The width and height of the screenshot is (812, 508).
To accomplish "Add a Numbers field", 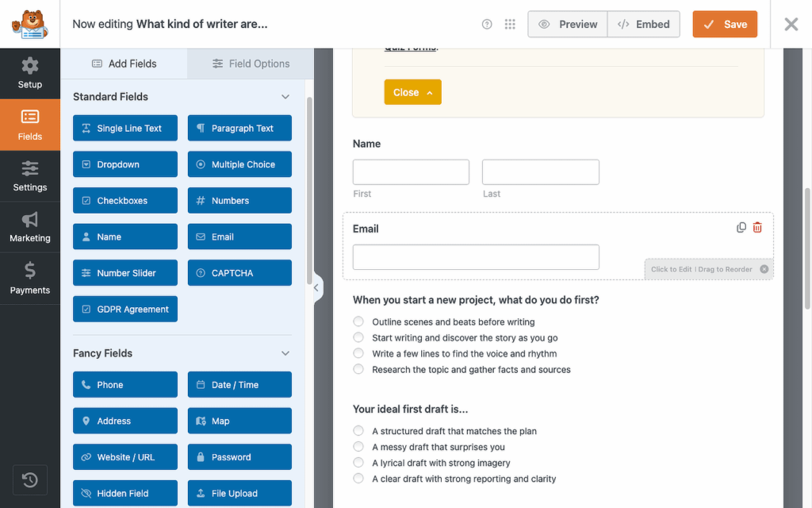I will click(x=239, y=201).
